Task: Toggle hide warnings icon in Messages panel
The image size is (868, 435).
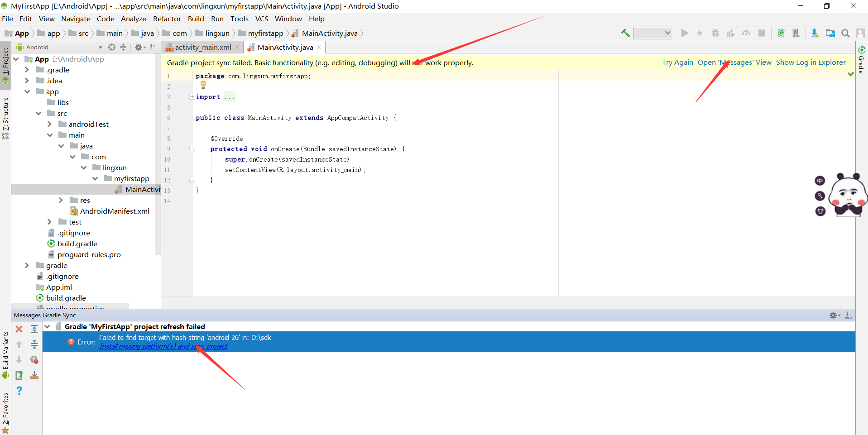Action: [x=34, y=360]
